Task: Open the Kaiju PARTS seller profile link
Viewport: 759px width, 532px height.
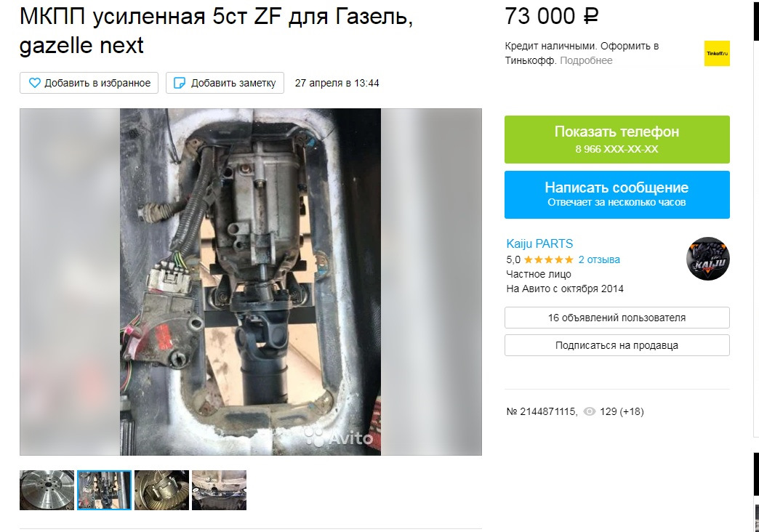Action: click(539, 243)
